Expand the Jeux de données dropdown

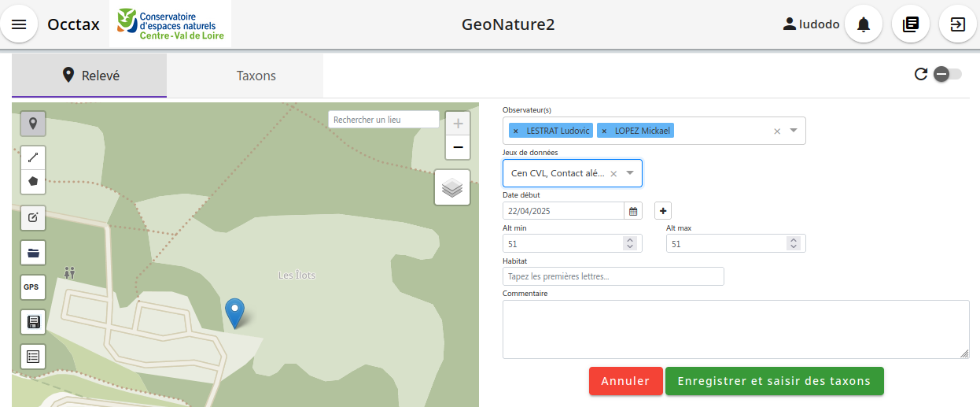coord(630,173)
